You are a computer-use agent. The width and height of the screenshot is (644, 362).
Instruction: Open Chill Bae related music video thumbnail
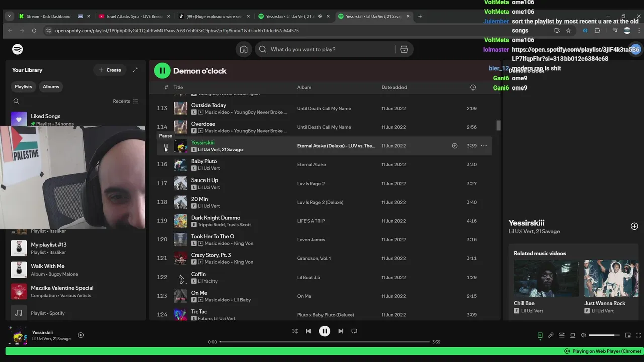pos(545,278)
